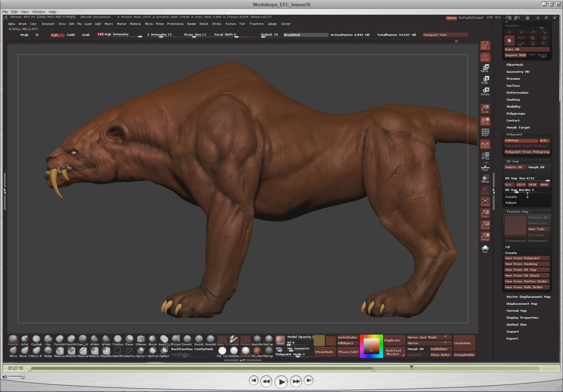
Task: Toggle Colorize in Polypaint
Action: [x=521, y=140]
